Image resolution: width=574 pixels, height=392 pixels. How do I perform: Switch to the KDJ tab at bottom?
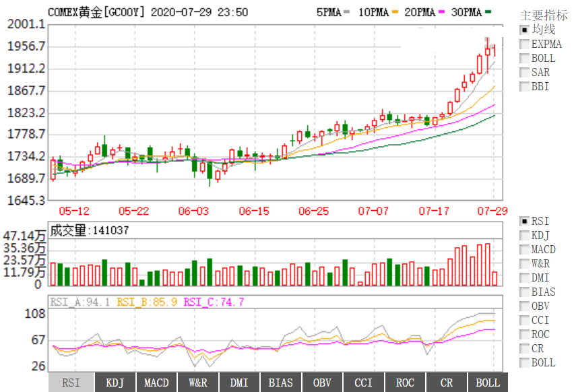tap(115, 383)
